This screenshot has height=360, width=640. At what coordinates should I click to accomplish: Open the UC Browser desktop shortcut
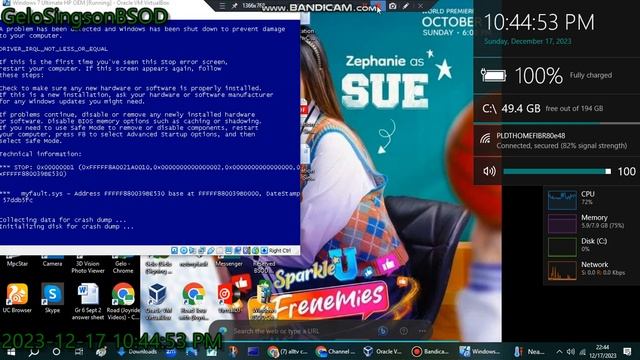17,298
